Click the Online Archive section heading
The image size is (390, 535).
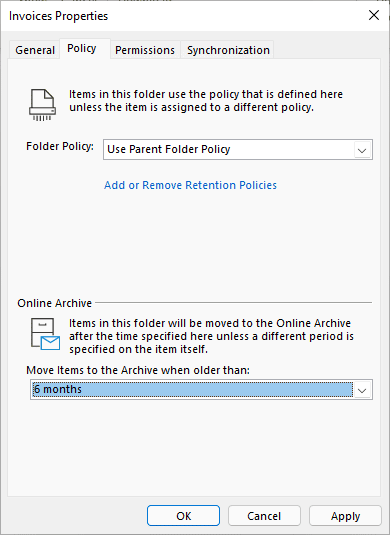click(x=55, y=303)
